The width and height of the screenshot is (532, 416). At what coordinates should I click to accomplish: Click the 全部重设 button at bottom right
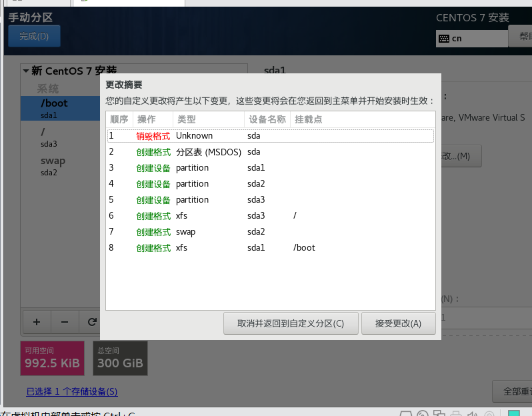click(512, 391)
